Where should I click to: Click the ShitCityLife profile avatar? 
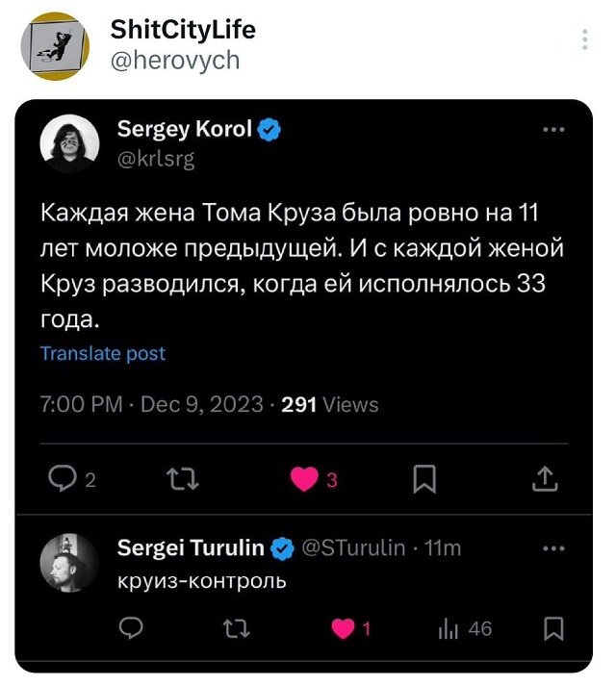click(x=54, y=45)
